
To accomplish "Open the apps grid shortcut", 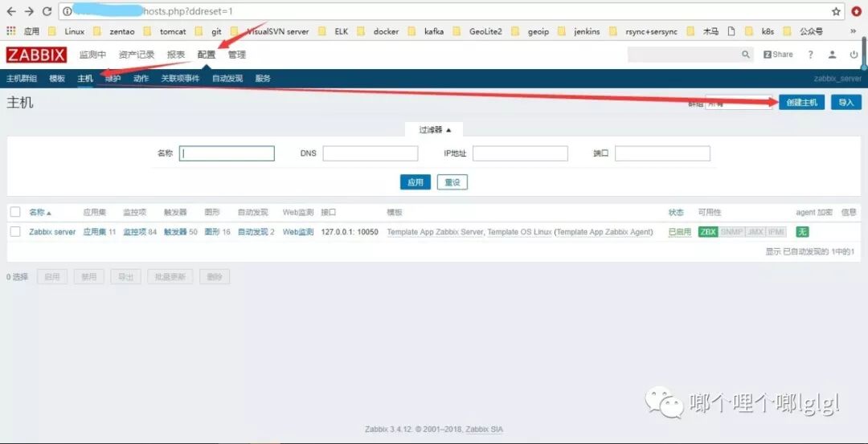I will pyautogui.click(x=11, y=31).
